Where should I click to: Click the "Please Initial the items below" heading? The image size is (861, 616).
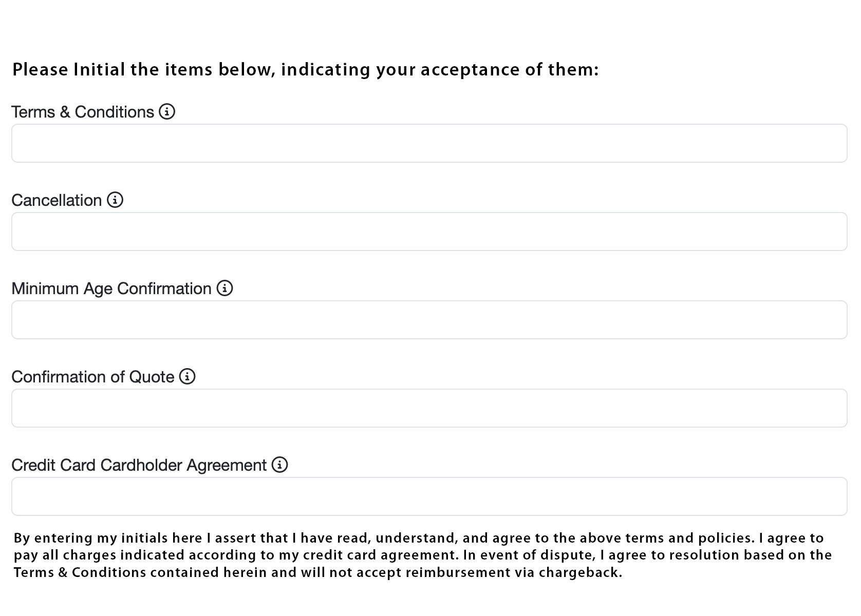pyautogui.click(x=305, y=70)
